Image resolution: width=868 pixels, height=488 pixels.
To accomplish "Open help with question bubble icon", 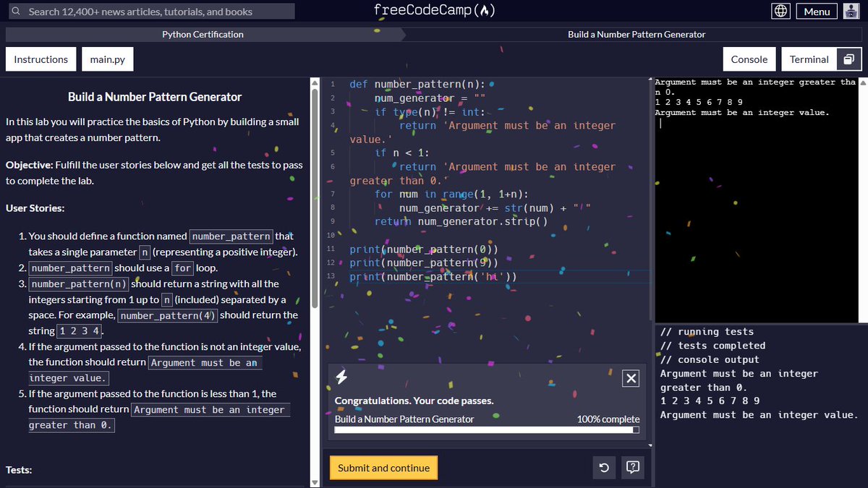I will pos(632,468).
